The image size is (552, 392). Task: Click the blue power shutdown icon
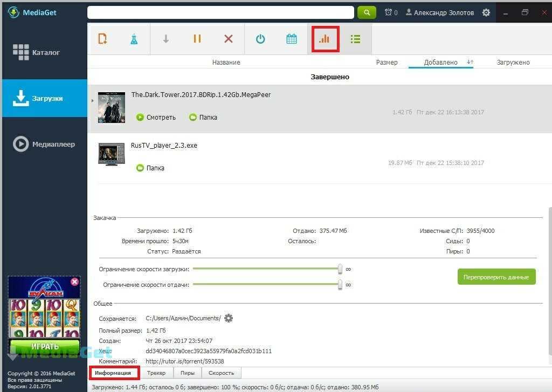click(x=260, y=39)
